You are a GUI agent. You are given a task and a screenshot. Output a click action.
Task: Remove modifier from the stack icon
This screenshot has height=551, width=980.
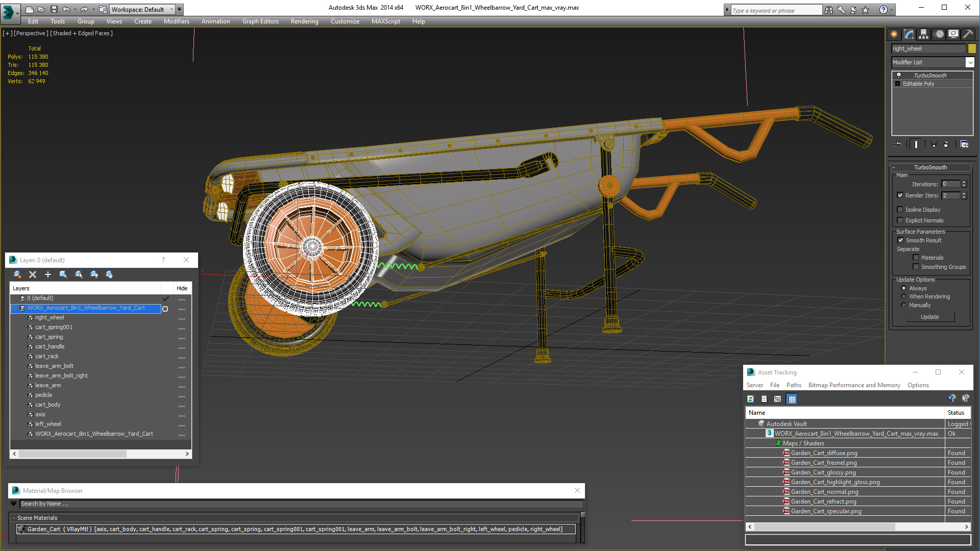click(946, 144)
